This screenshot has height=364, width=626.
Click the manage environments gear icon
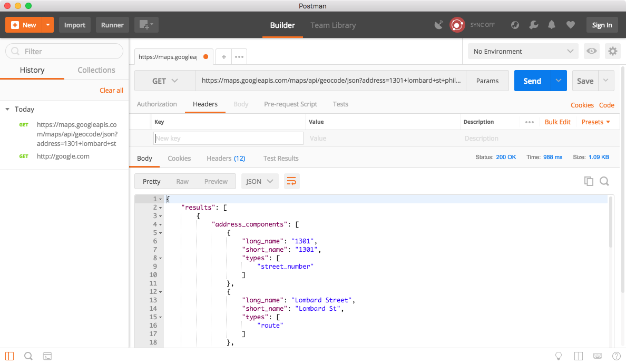click(x=612, y=51)
